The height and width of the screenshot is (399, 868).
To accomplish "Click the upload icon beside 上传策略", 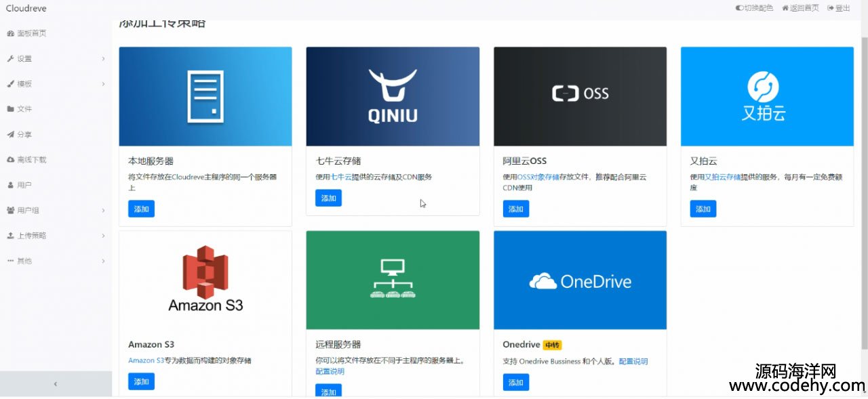I will click(x=10, y=236).
